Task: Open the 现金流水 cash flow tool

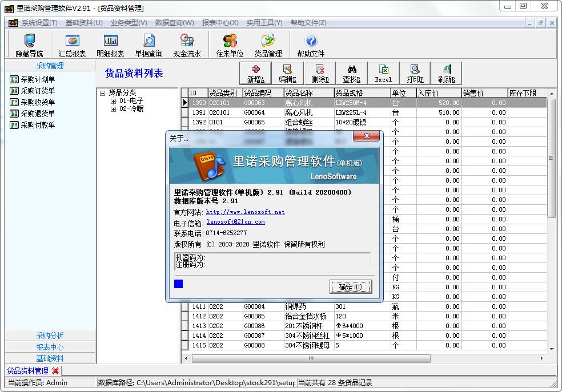Action: (187, 45)
